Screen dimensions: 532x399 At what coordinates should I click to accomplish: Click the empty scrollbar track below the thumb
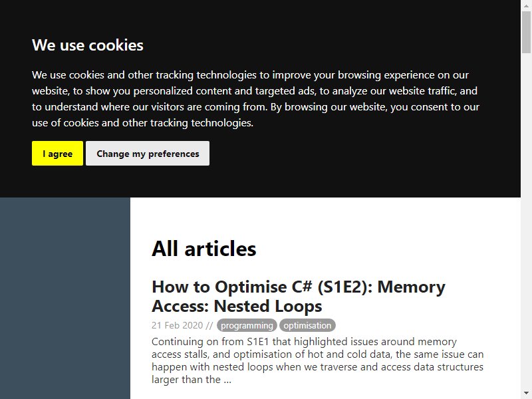coord(526,221)
